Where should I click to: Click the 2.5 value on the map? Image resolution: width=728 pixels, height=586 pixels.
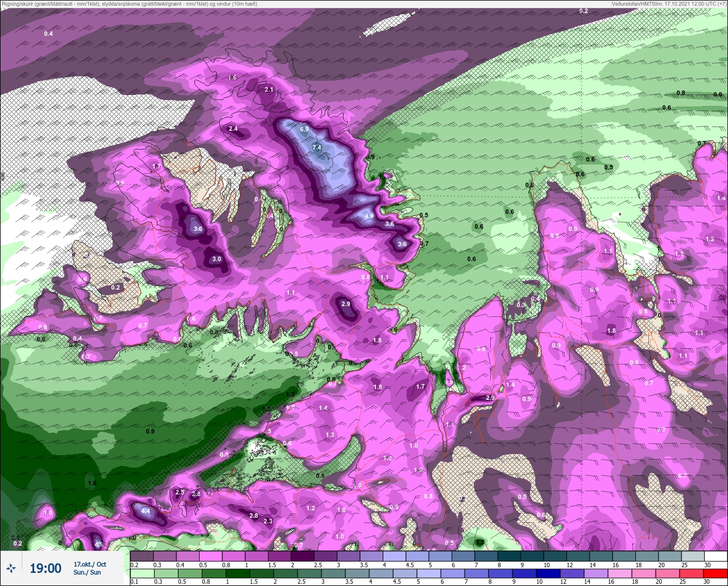(180, 492)
